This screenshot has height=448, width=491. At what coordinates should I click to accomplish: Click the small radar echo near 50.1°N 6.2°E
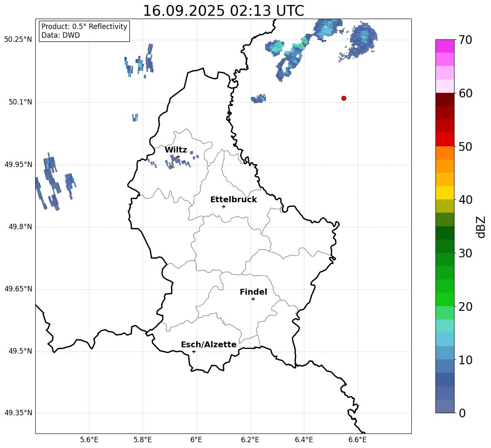point(258,99)
